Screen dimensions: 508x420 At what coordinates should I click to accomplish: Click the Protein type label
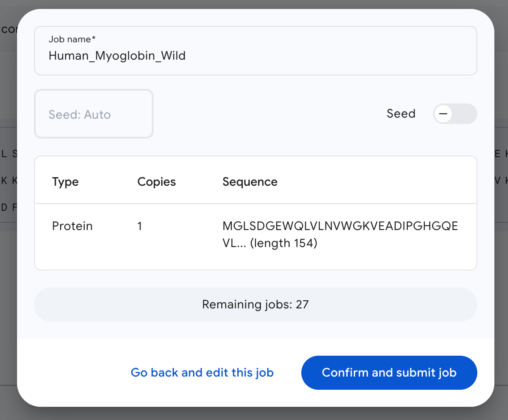(72, 226)
